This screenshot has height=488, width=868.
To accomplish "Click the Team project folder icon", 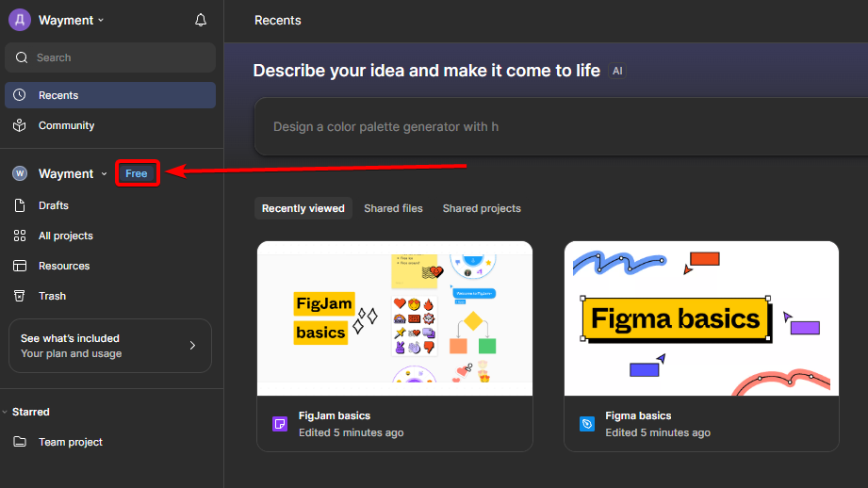I will point(20,442).
